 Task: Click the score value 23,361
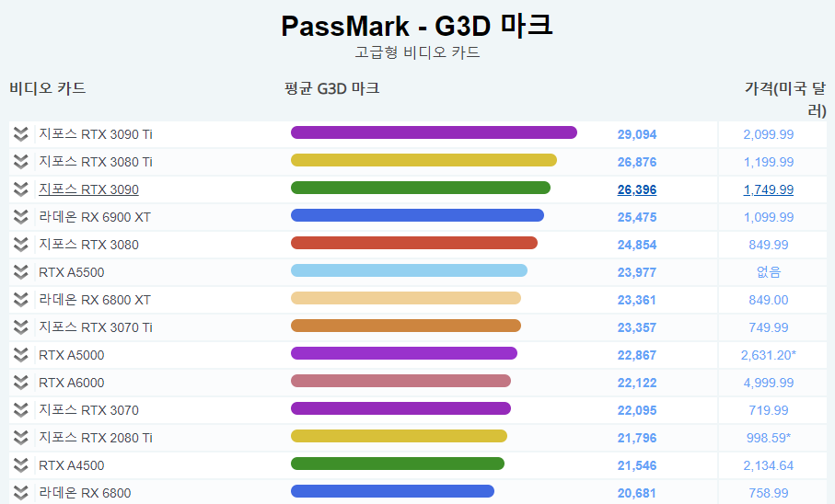click(637, 300)
